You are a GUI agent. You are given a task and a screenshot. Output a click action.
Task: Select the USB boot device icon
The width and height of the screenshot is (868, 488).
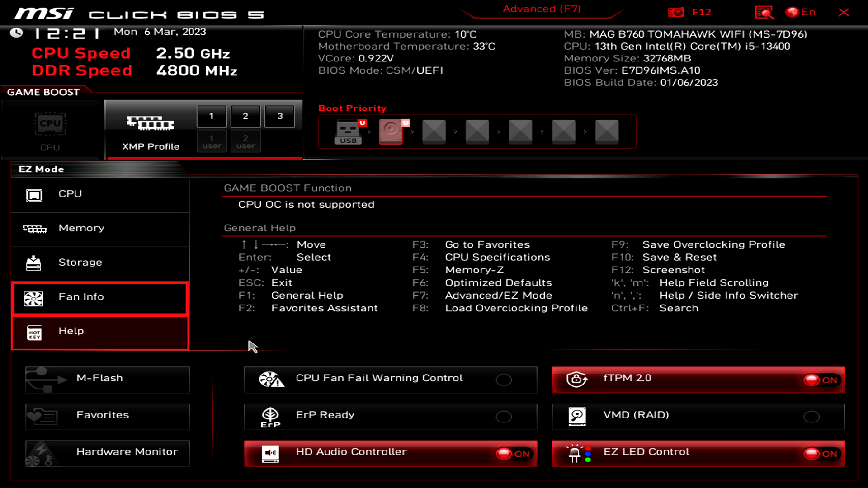(x=348, y=131)
